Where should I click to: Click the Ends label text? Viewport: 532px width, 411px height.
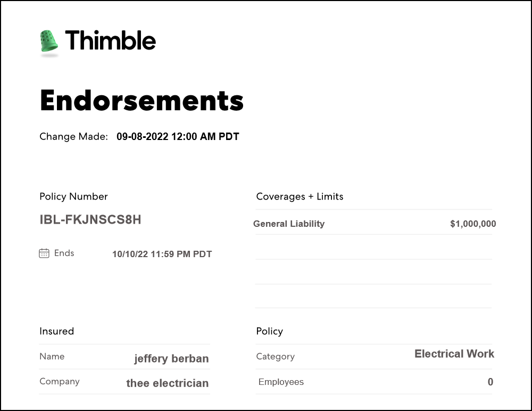pos(64,253)
